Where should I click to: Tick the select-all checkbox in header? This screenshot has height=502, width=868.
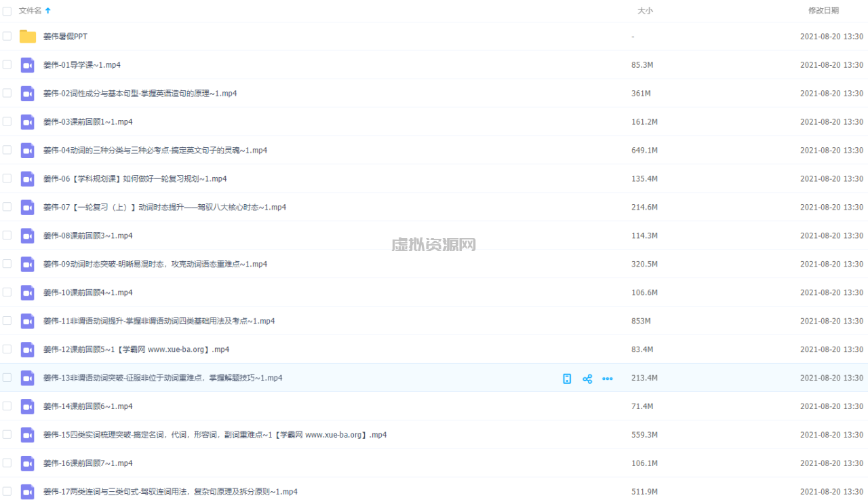pos(7,11)
